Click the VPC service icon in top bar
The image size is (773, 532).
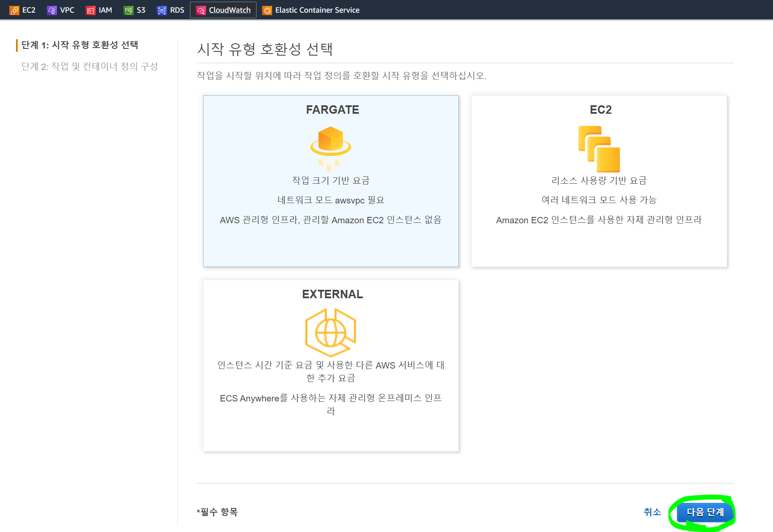click(x=52, y=10)
